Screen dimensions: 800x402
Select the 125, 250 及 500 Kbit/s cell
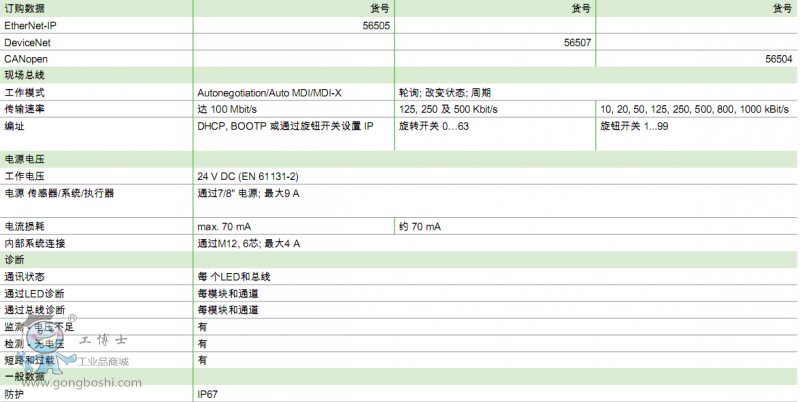click(448, 109)
